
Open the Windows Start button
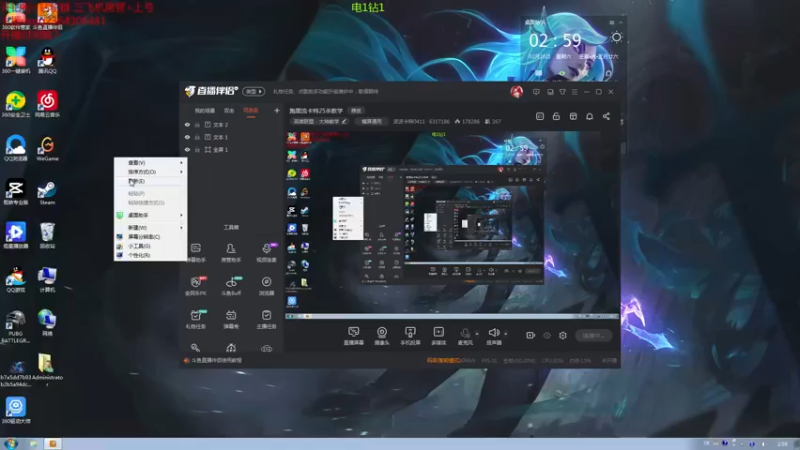pos(10,443)
